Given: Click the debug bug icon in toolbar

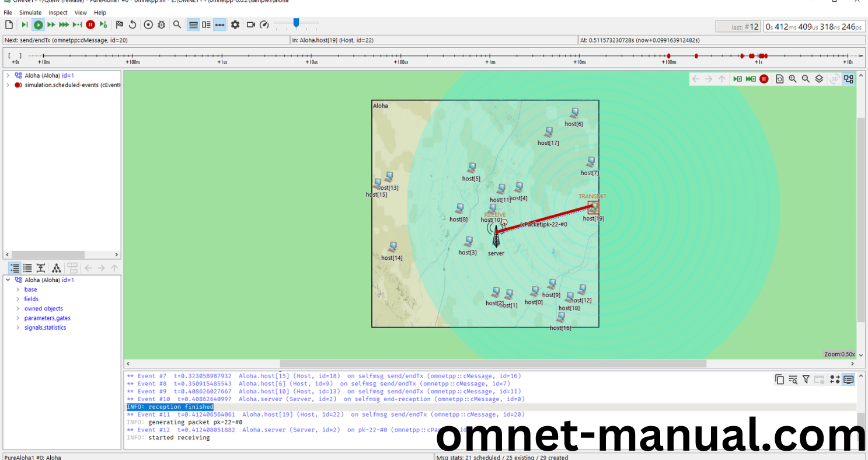Looking at the screenshot, I should (161, 25).
